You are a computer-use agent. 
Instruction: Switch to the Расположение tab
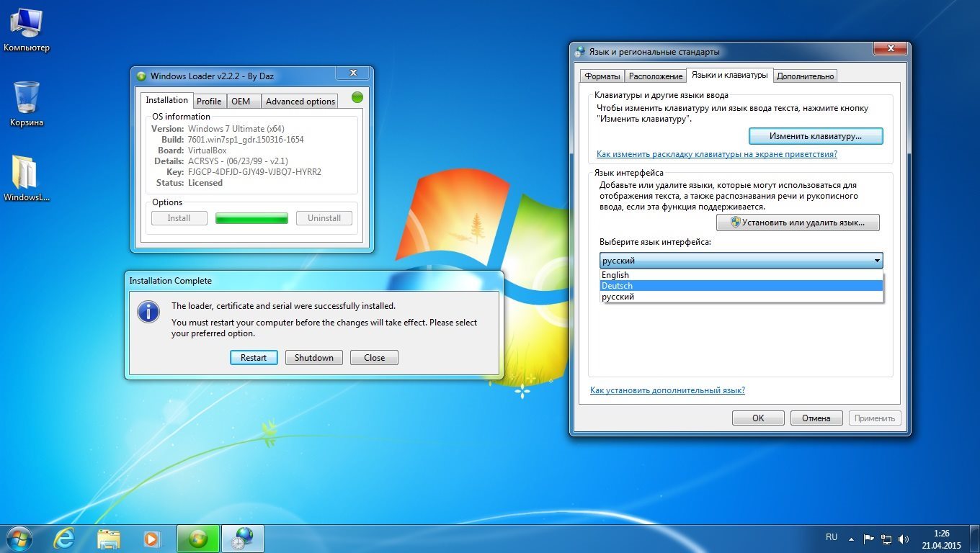(656, 76)
